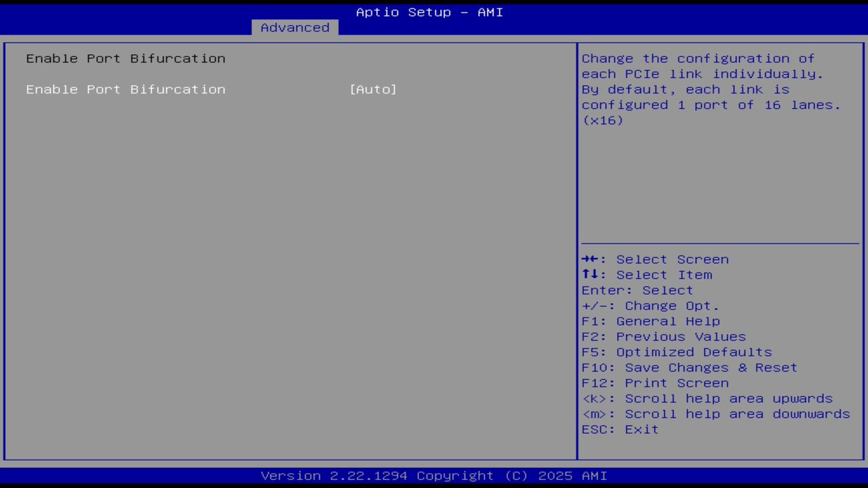This screenshot has width=868, height=488.
Task: Switch to the Advanced tab
Action: 294,27
